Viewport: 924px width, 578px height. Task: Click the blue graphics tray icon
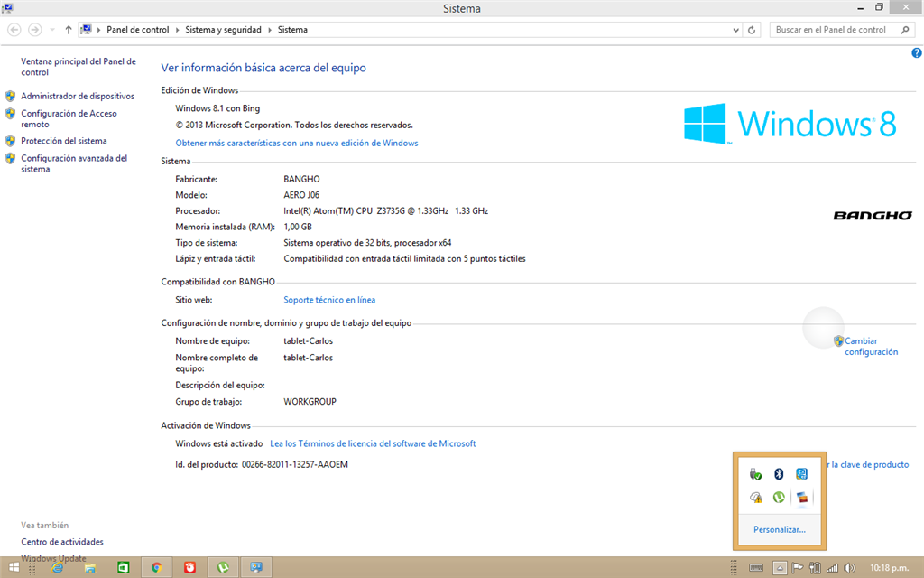tap(801, 473)
